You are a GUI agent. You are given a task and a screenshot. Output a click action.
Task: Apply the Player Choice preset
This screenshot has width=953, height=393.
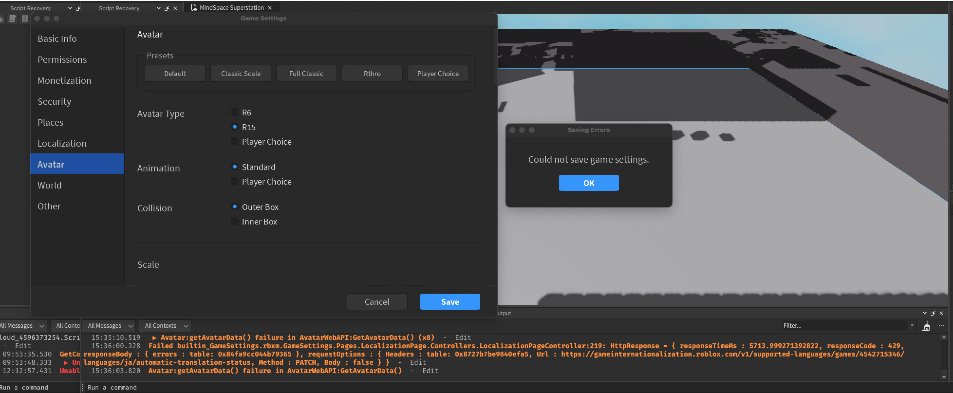pyautogui.click(x=438, y=73)
